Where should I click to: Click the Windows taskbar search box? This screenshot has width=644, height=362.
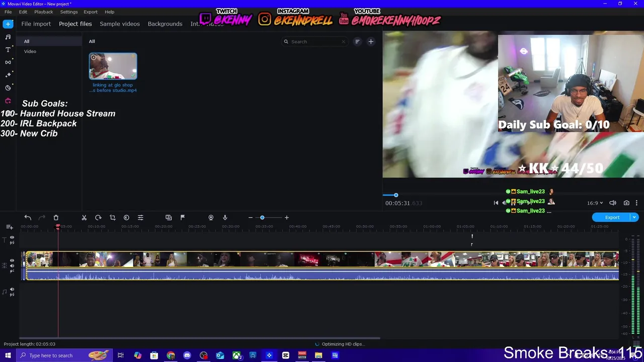[63, 355]
